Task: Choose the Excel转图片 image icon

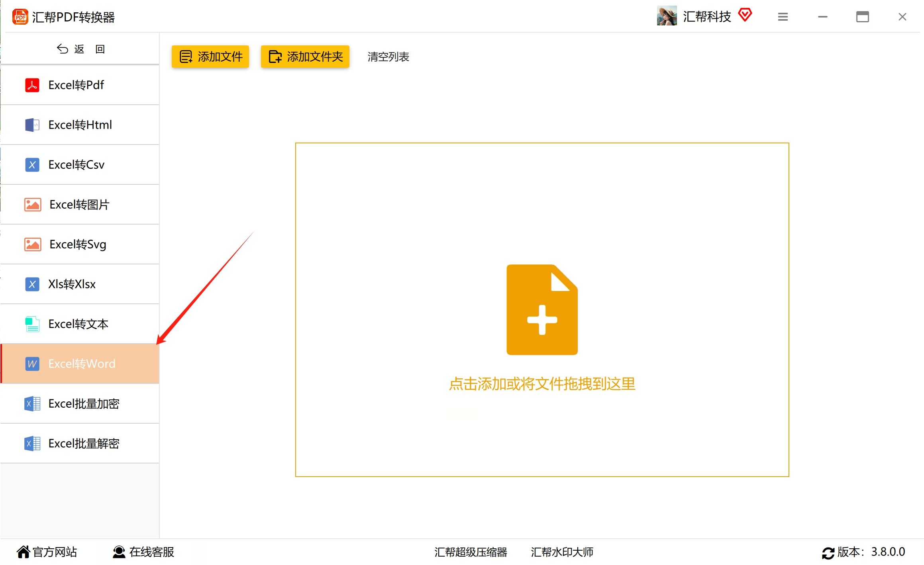Action: [x=32, y=205]
